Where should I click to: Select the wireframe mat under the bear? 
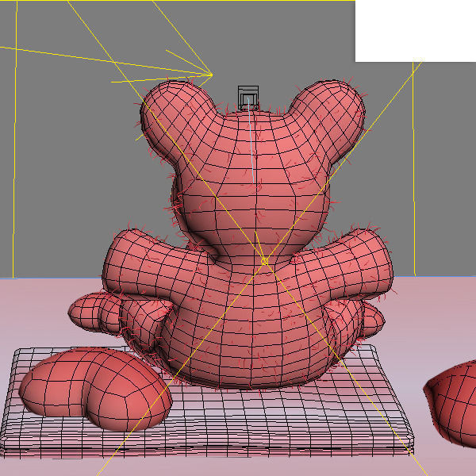pos(206,404)
